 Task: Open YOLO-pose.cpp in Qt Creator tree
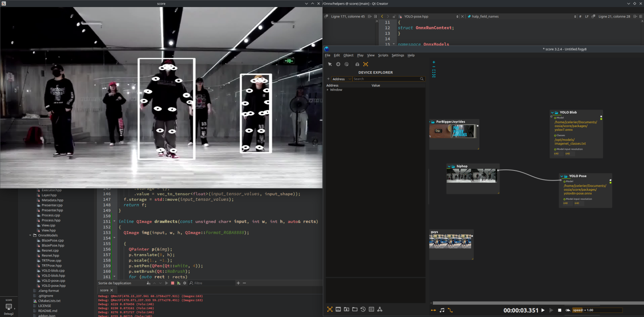[x=53, y=281]
